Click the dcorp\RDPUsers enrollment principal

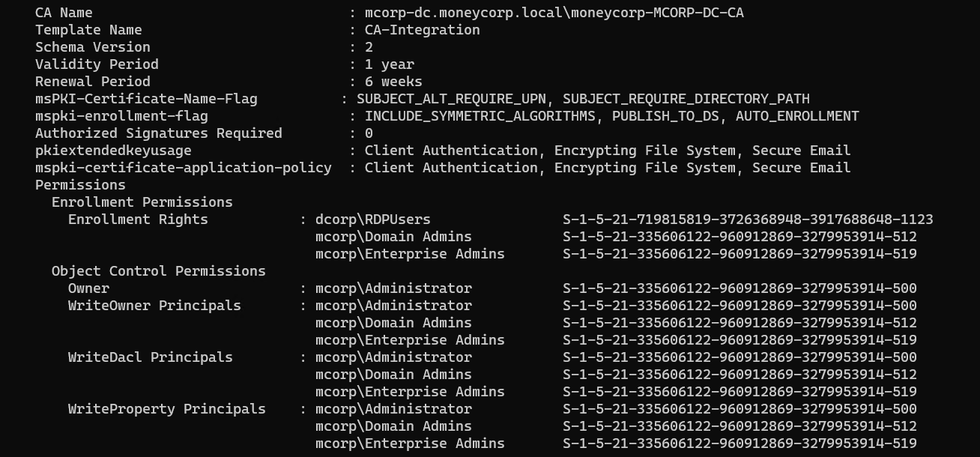coord(373,220)
